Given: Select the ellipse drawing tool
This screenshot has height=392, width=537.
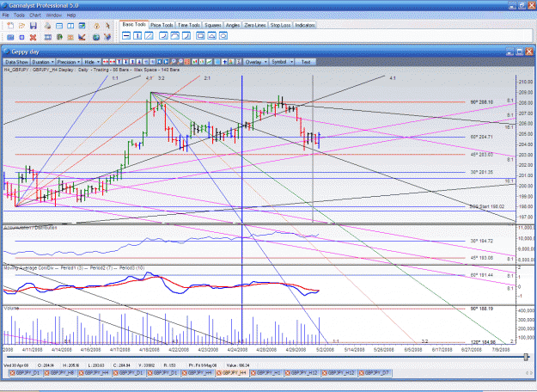Looking at the screenshot, I should click(223, 35).
